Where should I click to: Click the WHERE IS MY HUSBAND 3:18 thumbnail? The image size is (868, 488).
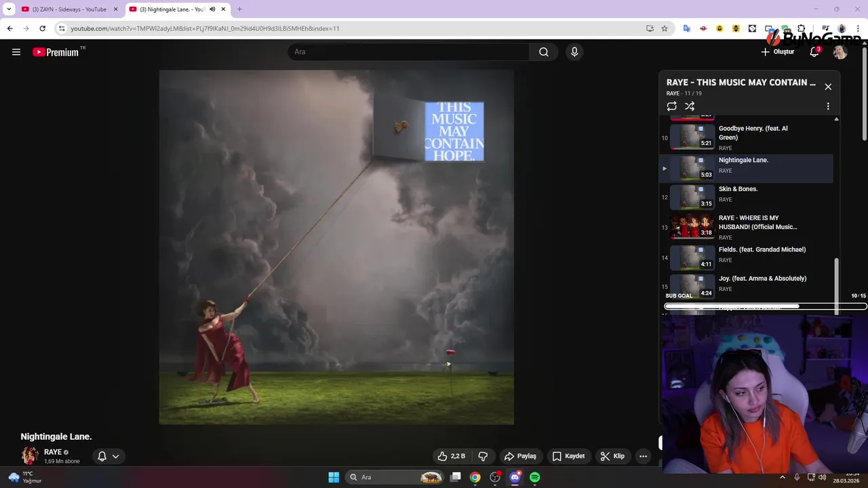(692, 227)
